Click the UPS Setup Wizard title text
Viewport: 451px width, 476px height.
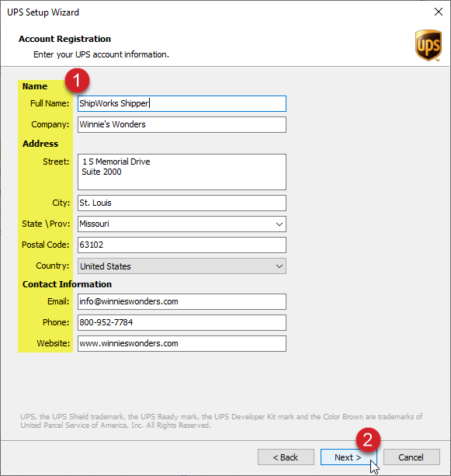[x=43, y=12]
